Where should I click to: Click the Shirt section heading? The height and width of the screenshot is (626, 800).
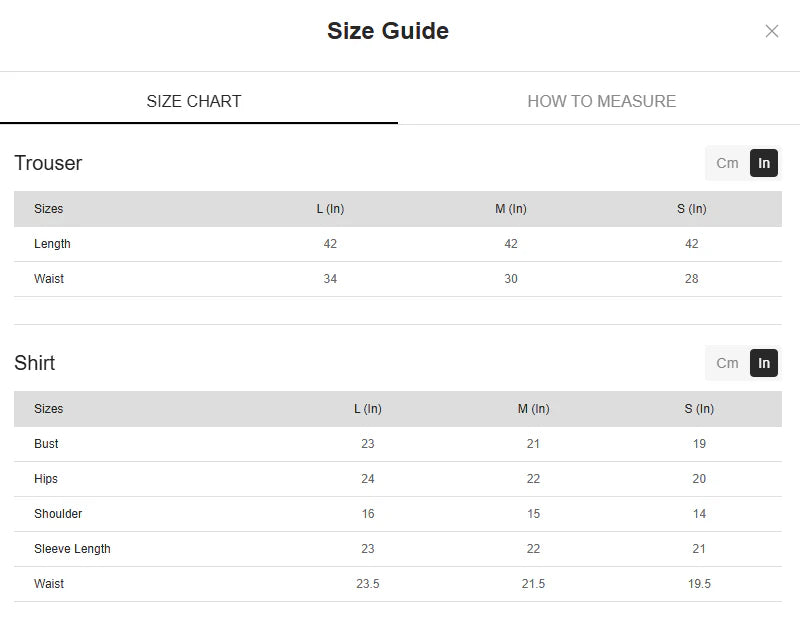pyautogui.click(x=35, y=363)
